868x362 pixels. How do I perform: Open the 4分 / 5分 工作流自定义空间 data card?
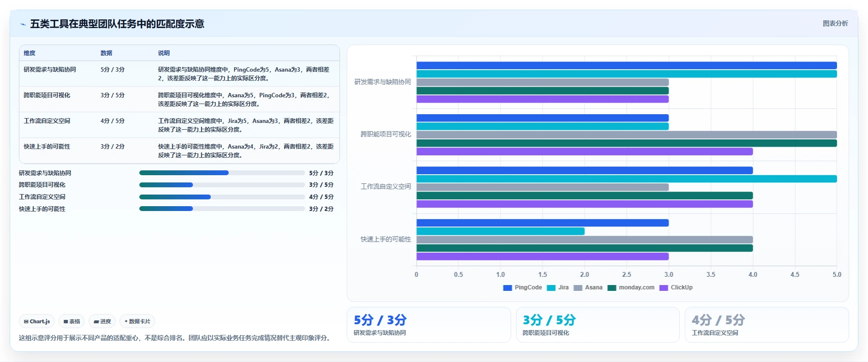coord(767,325)
